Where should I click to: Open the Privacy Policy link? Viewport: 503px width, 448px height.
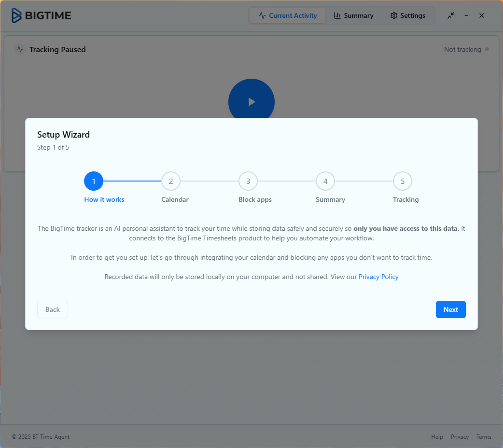(x=378, y=277)
